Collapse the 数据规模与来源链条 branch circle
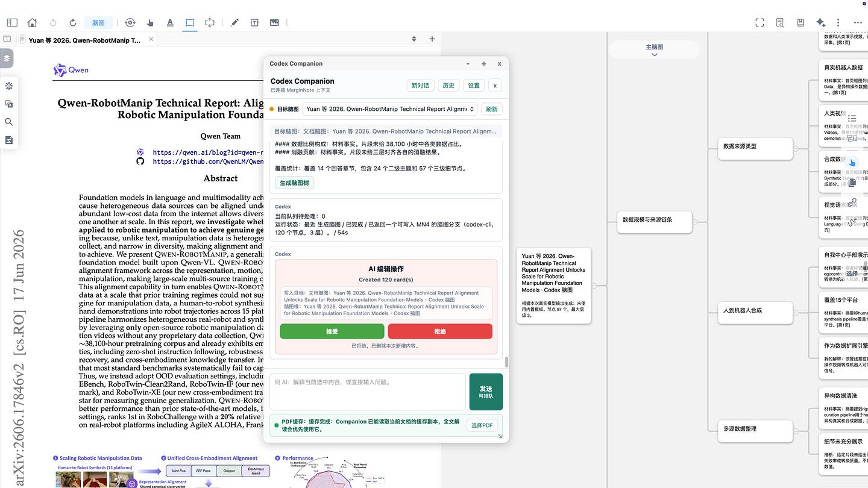The width and height of the screenshot is (868, 488). click(695, 222)
